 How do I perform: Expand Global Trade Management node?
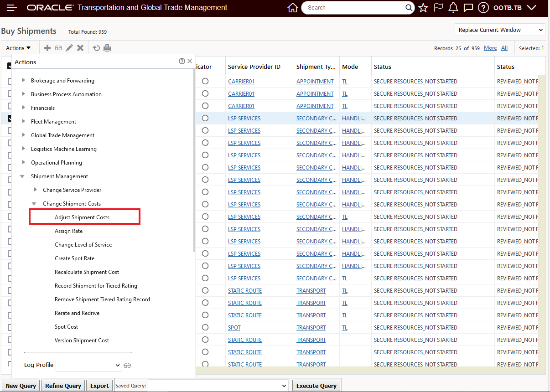pos(24,135)
